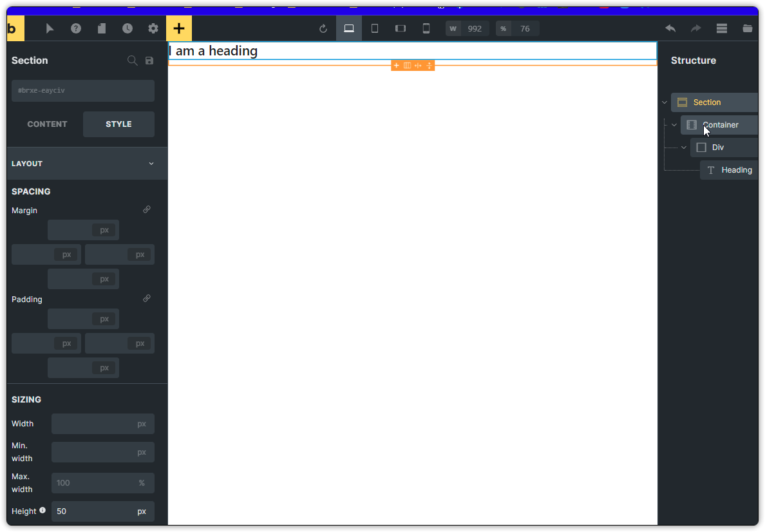765x532 pixels.
Task: Click the Height info icon
Action: pyautogui.click(x=42, y=510)
